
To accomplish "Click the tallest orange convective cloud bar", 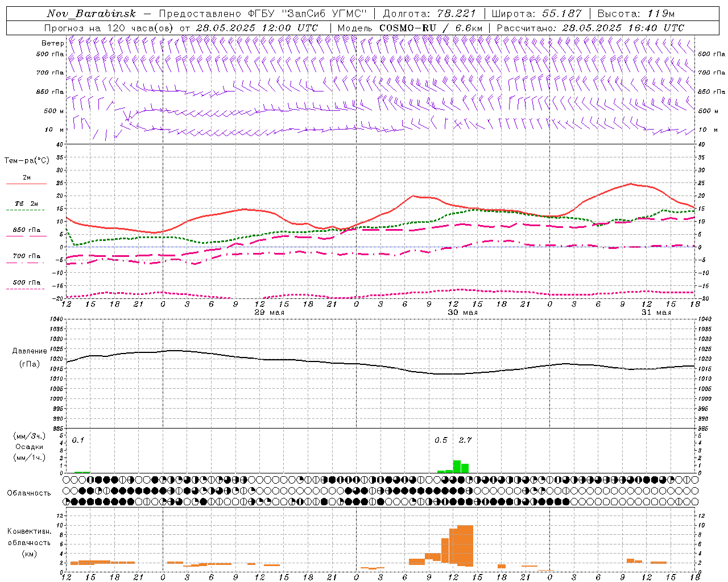I will coord(465,546).
